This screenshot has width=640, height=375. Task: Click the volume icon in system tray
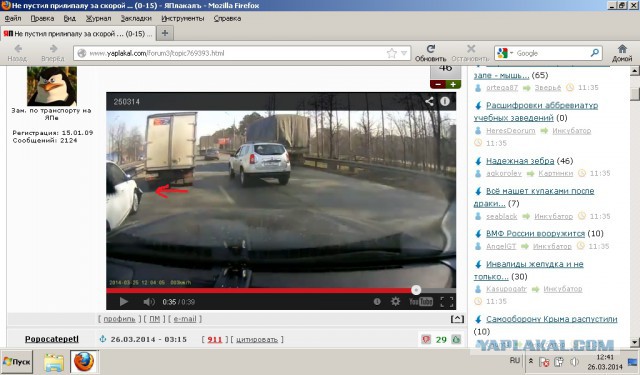click(x=574, y=362)
